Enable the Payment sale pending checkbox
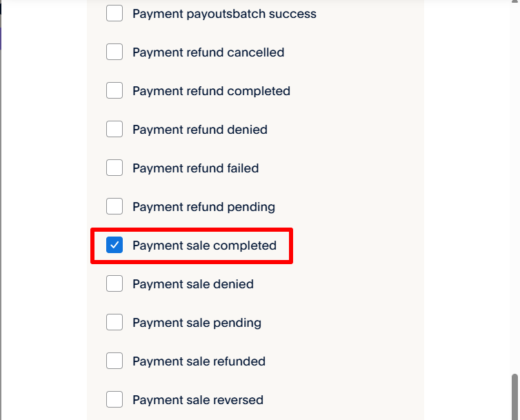This screenshot has width=520, height=420. [114, 323]
